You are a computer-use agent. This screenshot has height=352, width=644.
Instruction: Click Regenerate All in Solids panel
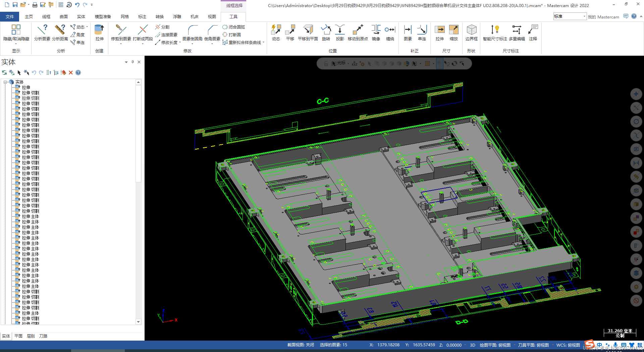(12, 73)
